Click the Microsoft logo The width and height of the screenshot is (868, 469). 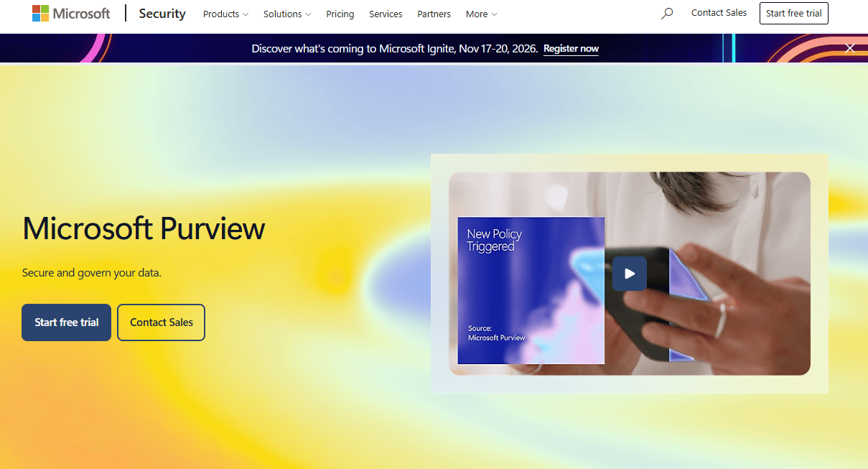(x=71, y=14)
